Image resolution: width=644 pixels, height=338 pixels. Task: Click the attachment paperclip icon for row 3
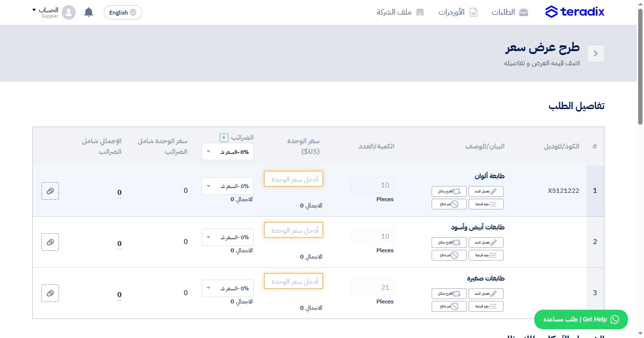50,293
